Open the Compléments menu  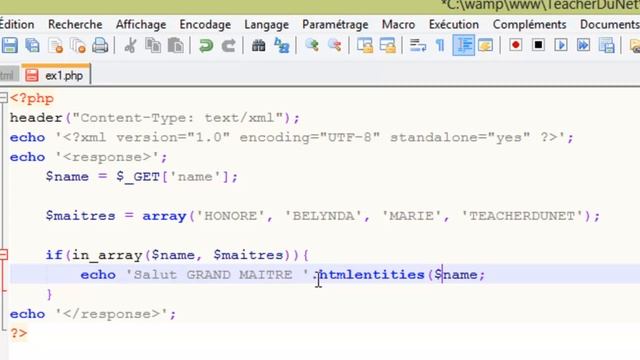pyautogui.click(x=529, y=25)
